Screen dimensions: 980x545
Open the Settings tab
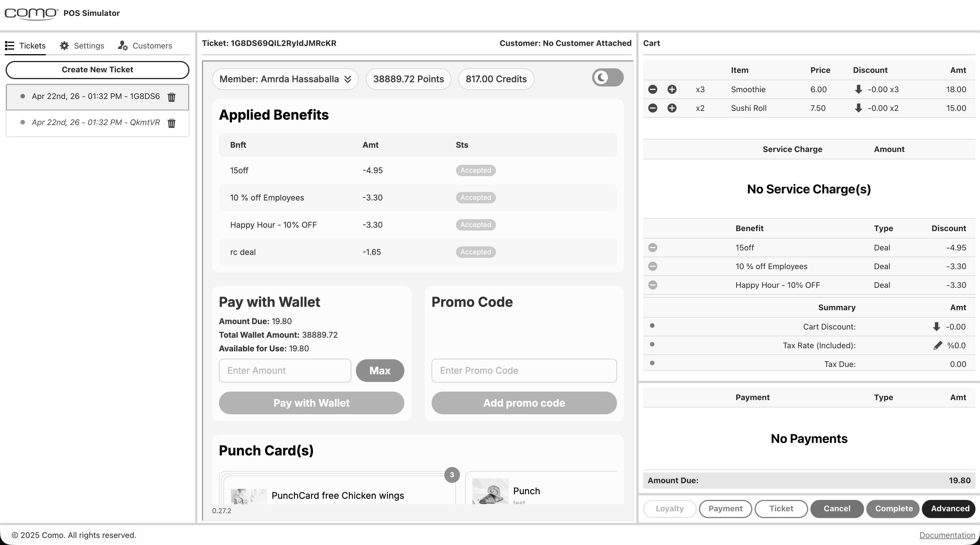coord(82,46)
